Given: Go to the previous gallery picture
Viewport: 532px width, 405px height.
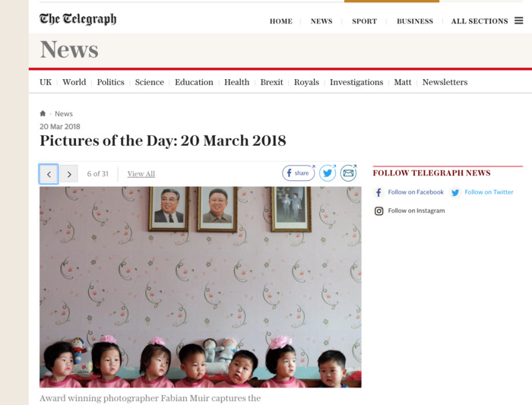Looking at the screenshot, I should (x=49, y=174).
